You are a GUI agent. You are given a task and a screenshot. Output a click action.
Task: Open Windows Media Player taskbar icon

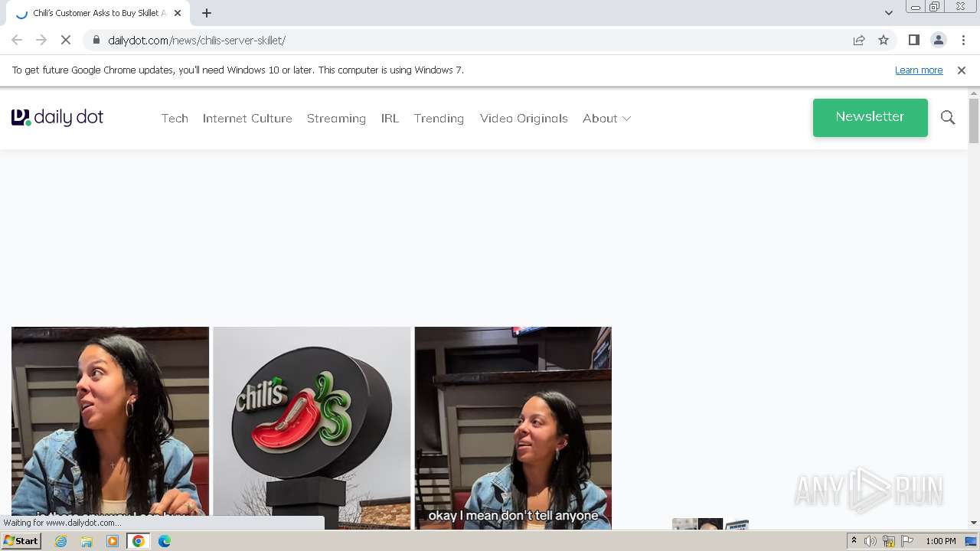pyautogui.click(x=113, y=541)
